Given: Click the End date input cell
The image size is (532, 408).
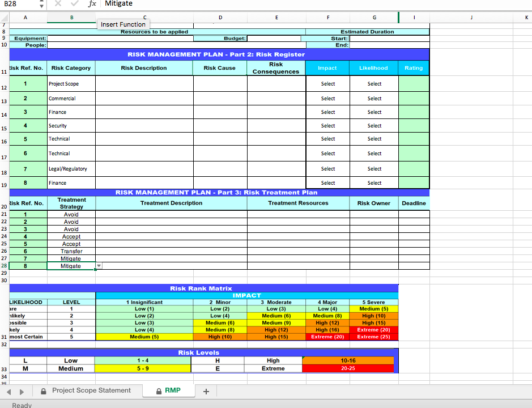Looking at the screenshot, I should coord(389,45).
